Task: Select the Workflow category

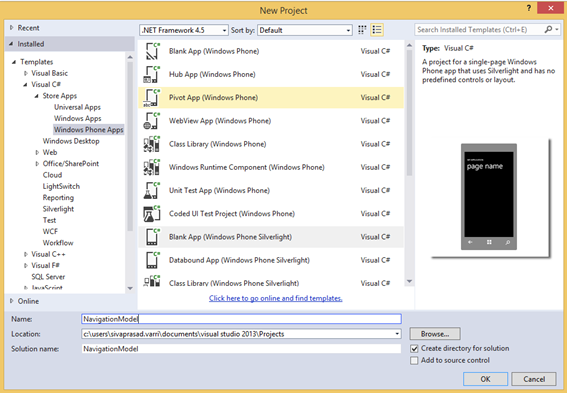Action: tap(58, 243)
